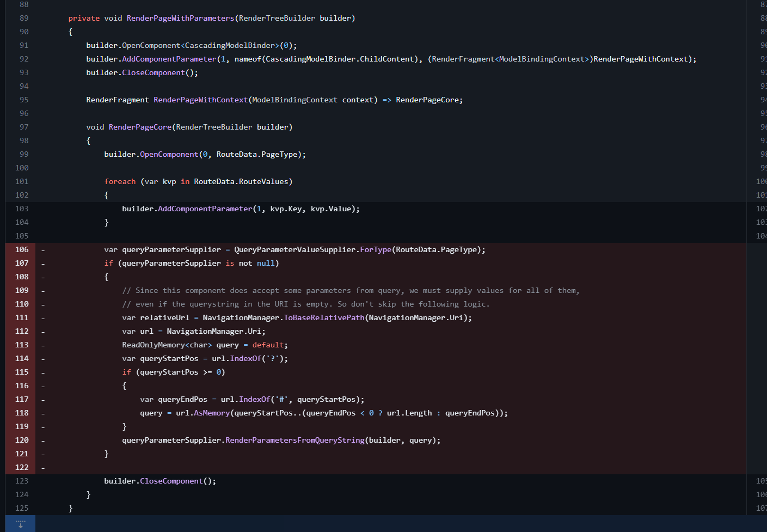The height and width of the screenshot is (532, 767).
Task: Click RenderPageCore declaration on line 97
Action: 140,127
